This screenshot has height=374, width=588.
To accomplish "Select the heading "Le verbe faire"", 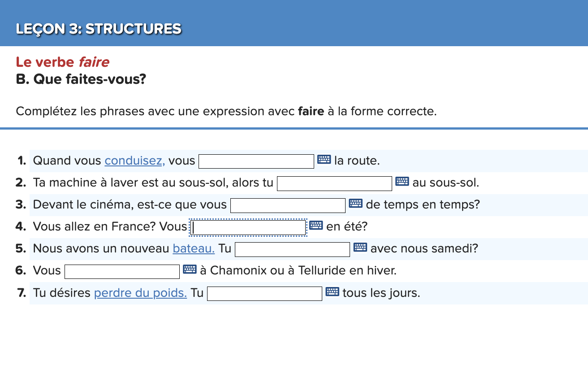I will [x=62, y=62].
